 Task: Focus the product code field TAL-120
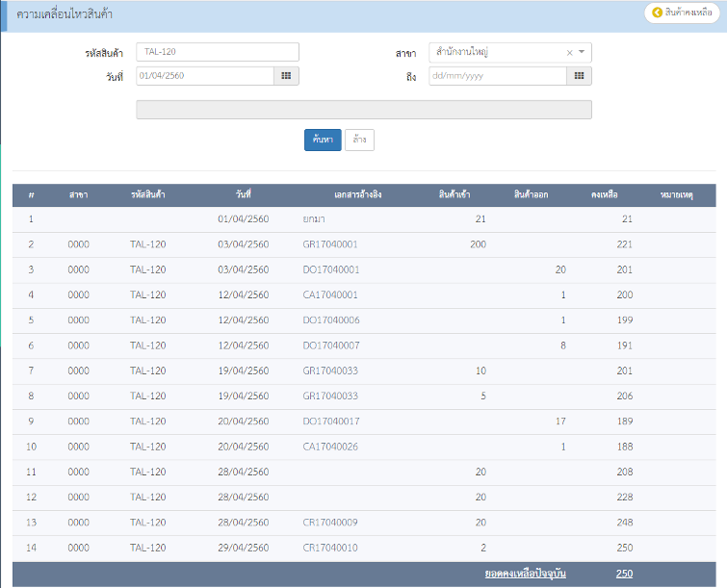pos(218,52)
